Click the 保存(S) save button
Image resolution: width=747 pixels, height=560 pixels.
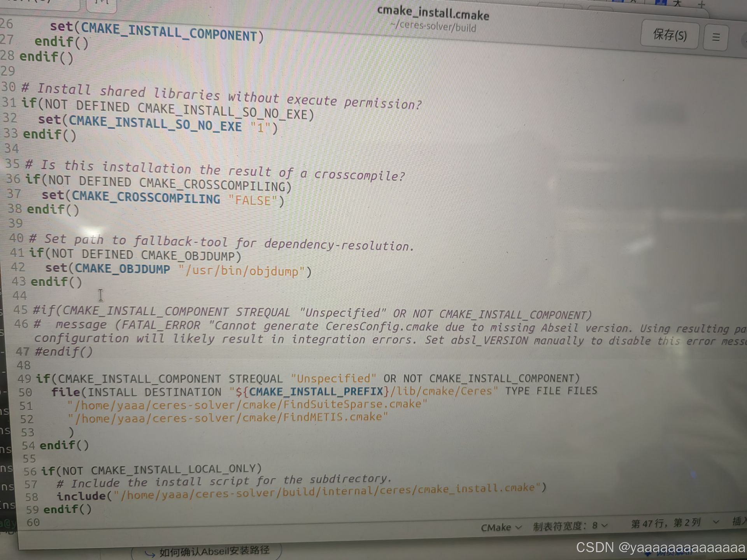coord(669,35)
